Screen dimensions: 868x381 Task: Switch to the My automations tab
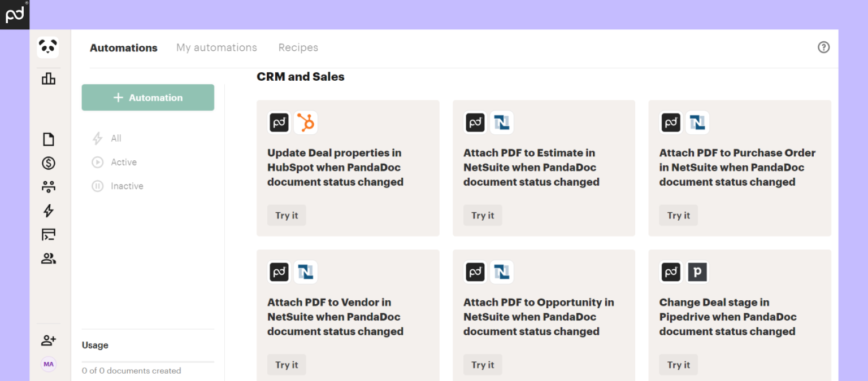[216, 47]
